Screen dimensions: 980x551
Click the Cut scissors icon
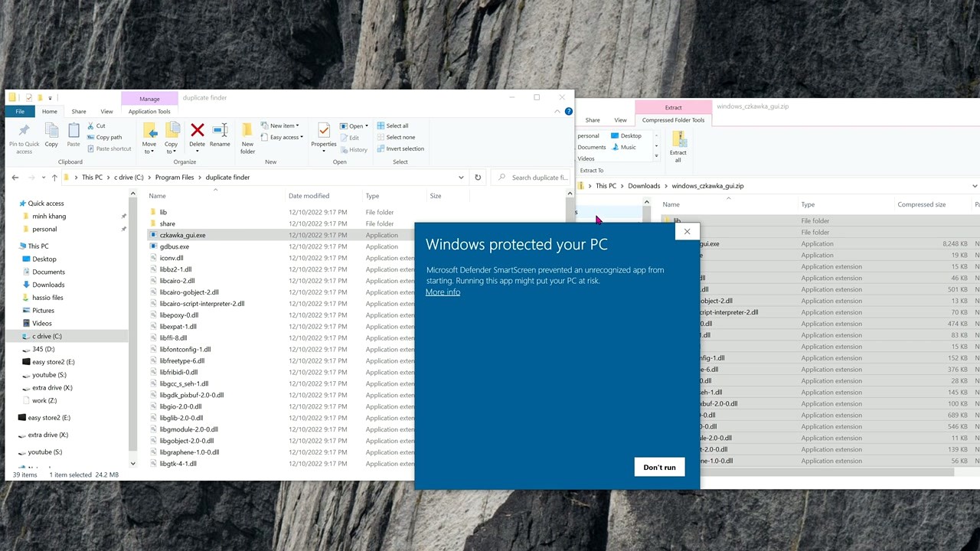click(92, 126)
